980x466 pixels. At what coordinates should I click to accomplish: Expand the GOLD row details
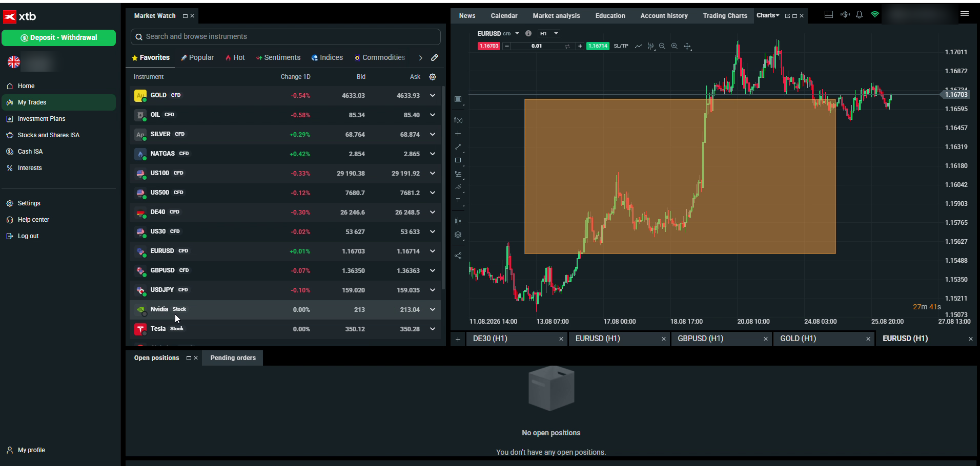click(433, 95)
